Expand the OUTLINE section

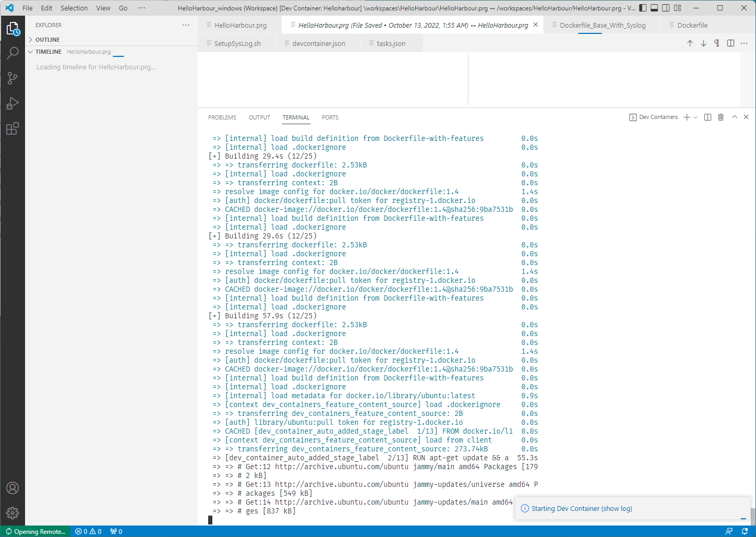(47, 40)
